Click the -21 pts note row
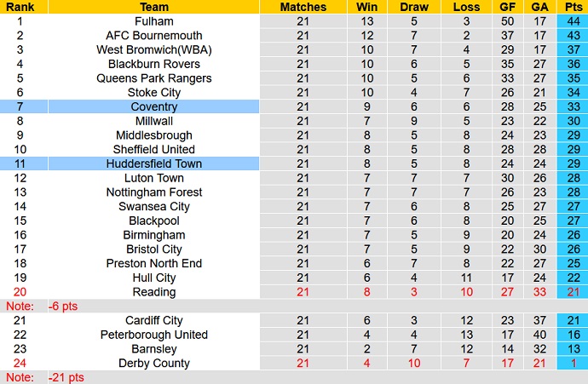The image size is (588, 384). pyautogui.click(x=66, y=377)
